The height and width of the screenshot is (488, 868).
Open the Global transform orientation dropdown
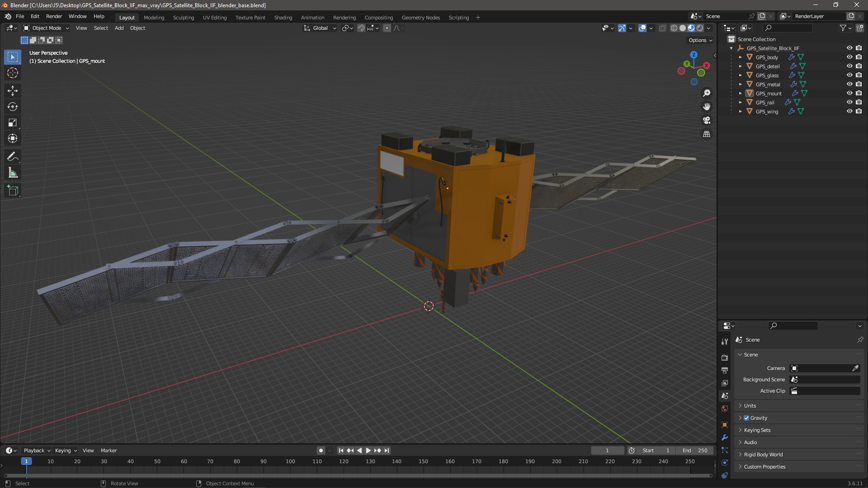click(x=320, y=28)
